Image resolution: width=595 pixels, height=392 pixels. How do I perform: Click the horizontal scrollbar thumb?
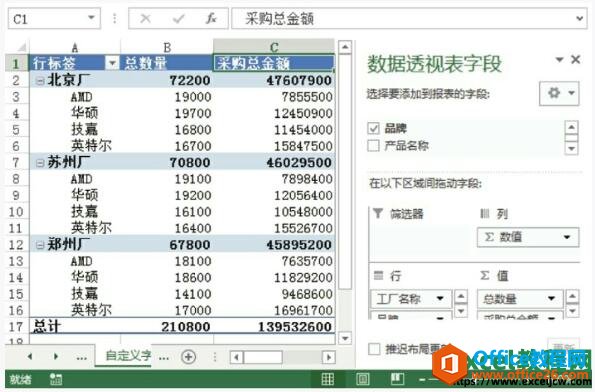[x=263, y=357]
